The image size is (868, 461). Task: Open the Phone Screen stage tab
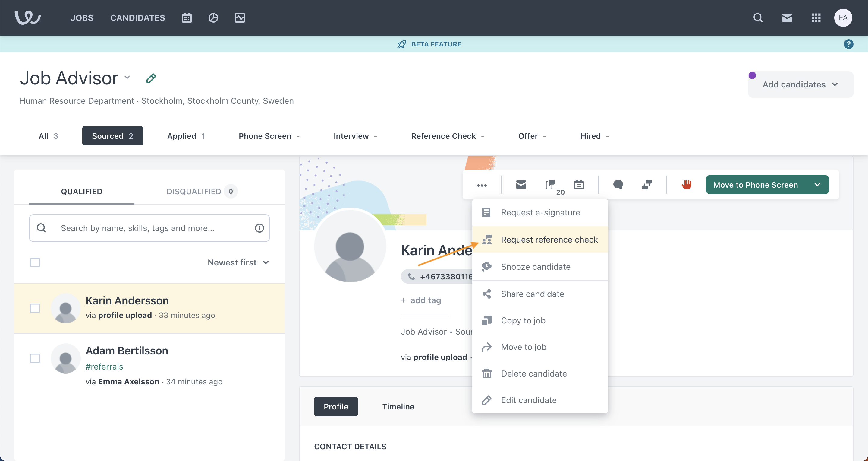tap(269, 136)
